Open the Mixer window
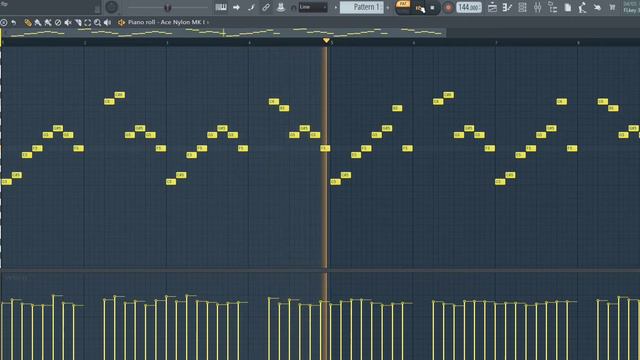This screenshot has width=640, height=360. click(538, 7)
